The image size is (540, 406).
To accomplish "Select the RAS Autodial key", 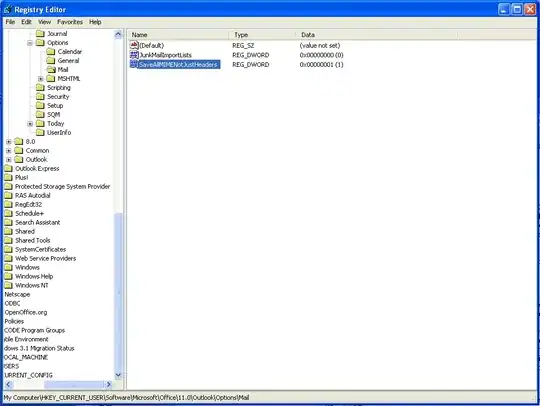I will (33, 195).
